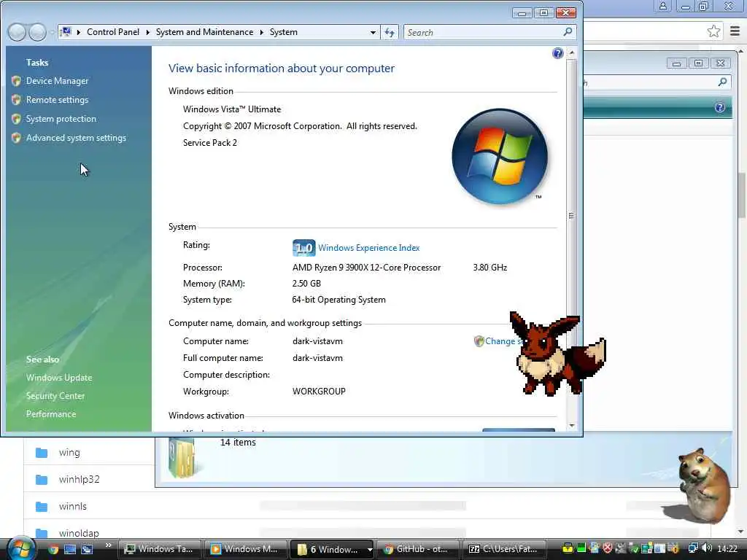Click Switch between windows quick launch icon
This screenshot has width=747, height=560.
click(x=86, y=550)
